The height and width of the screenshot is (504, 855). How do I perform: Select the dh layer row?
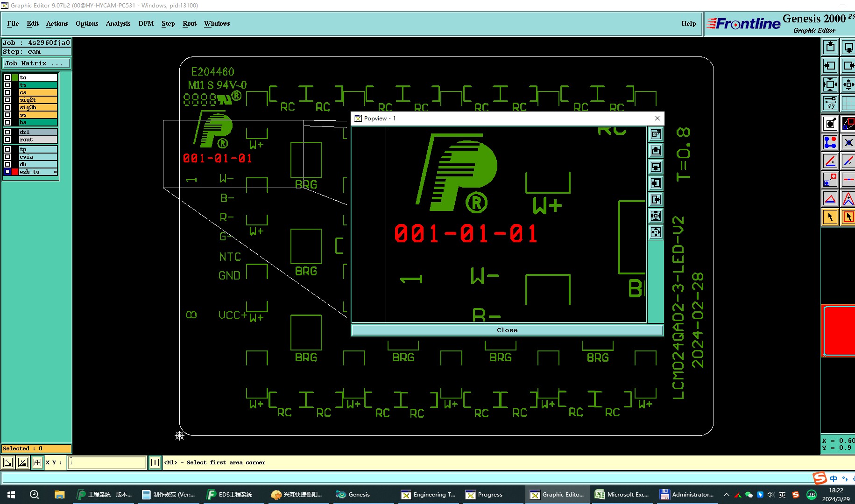pyautogui.click(x=38, y=164)
